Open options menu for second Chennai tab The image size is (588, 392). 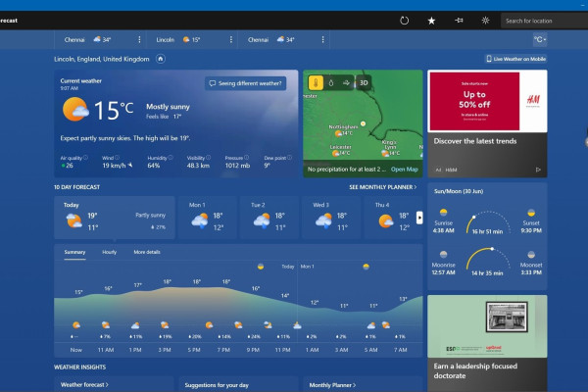322,39
